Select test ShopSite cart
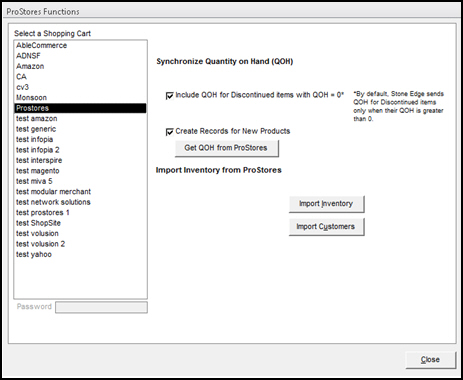463x380 pixels. click(x=80, y=223)
